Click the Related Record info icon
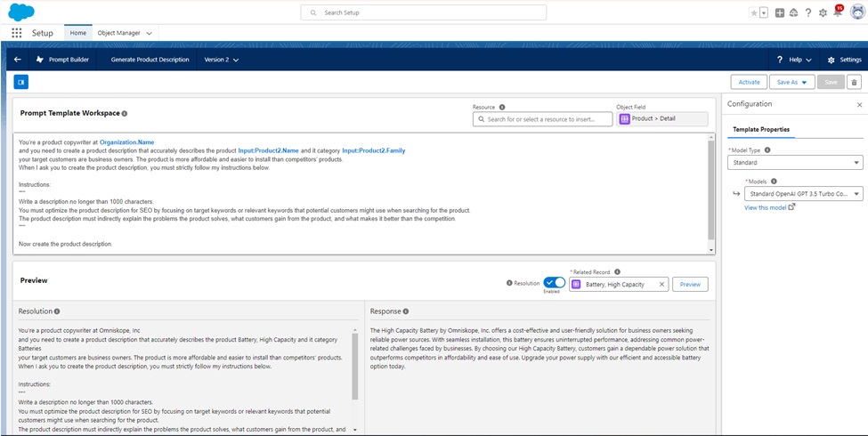The width and height of the screenshot is (868, 436). pos(617,271)
